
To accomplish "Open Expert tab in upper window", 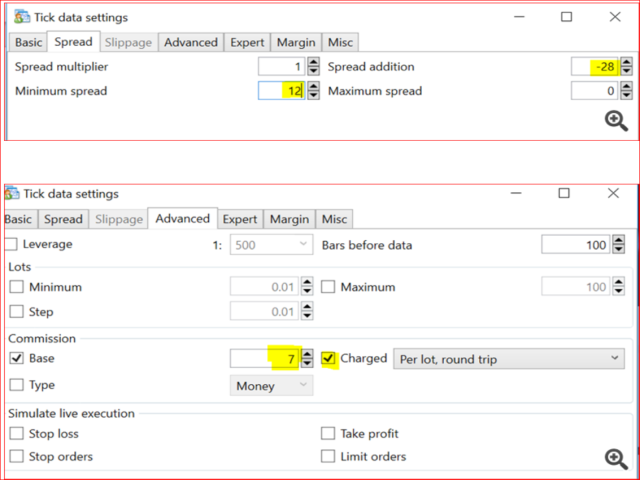I will point(247,42).
